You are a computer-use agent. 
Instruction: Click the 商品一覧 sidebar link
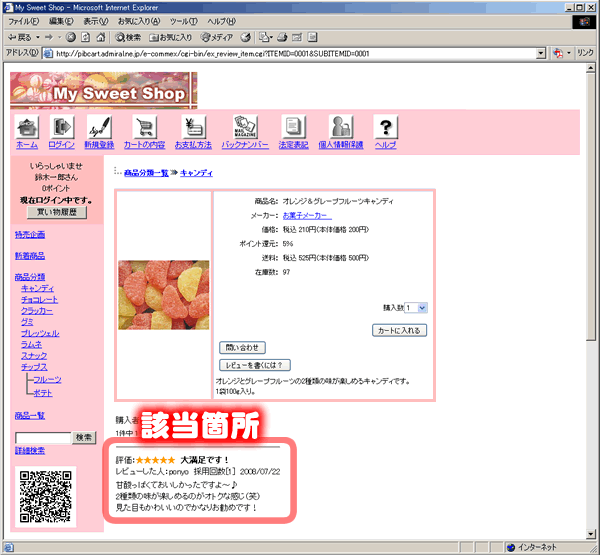point(30,415)
